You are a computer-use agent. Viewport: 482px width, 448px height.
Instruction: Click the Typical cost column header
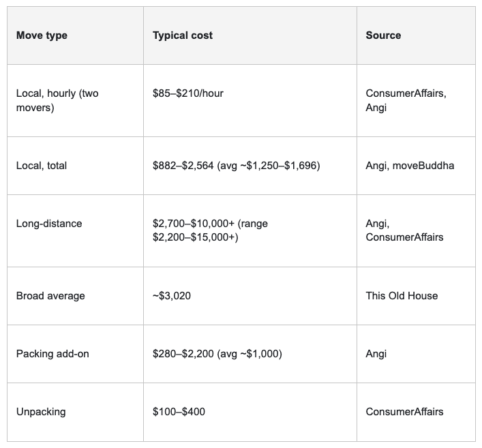tap(182, 35)
